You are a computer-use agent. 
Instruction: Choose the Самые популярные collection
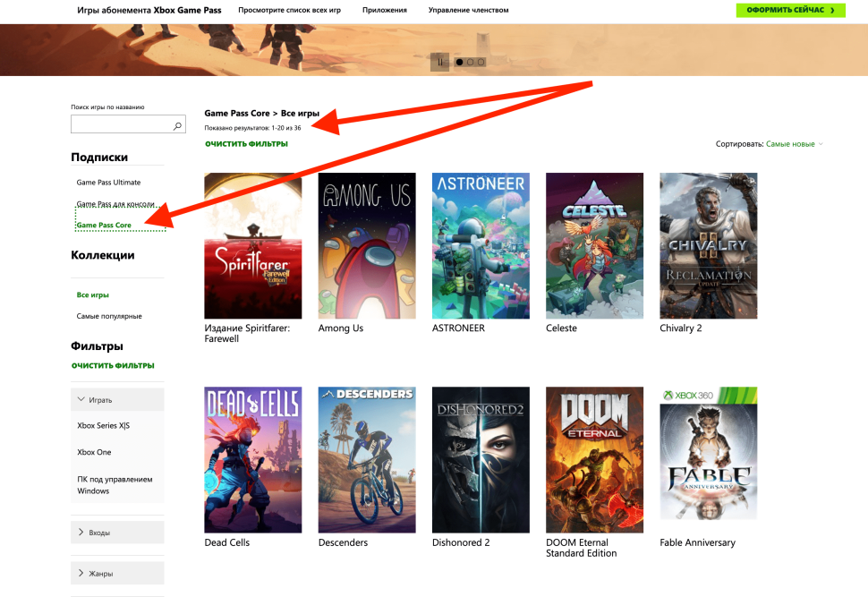pyautogui.click(x=109, y=316)
